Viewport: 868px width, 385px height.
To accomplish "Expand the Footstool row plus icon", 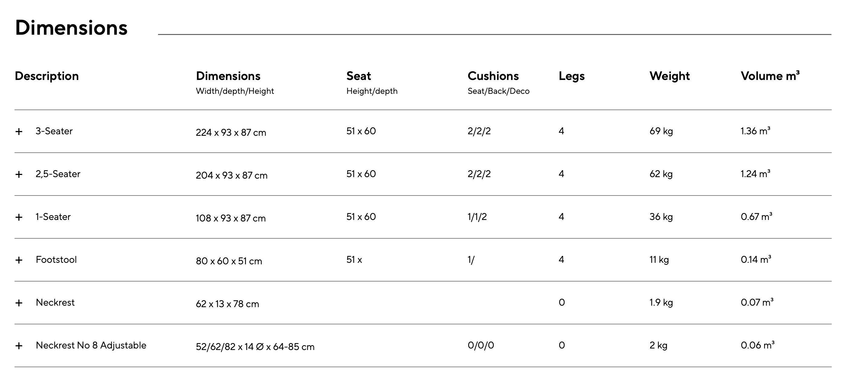I will click(19, 260).
